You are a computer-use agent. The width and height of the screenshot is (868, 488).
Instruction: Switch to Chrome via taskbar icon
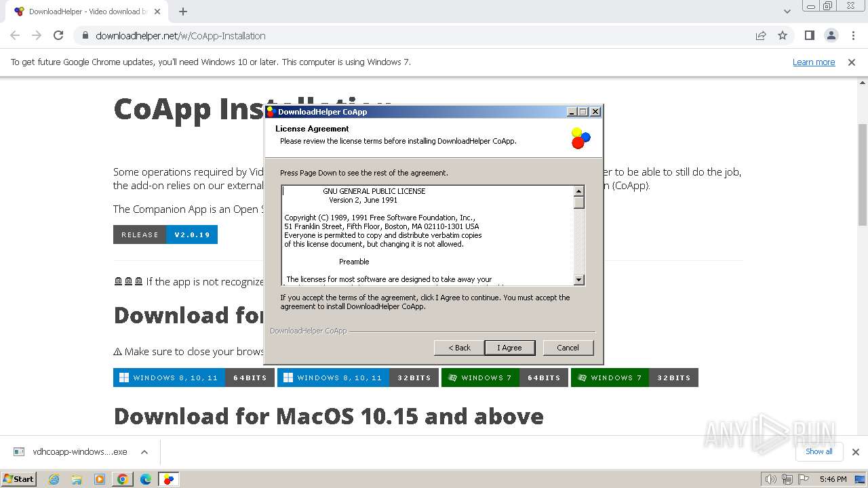click(123, 479)
